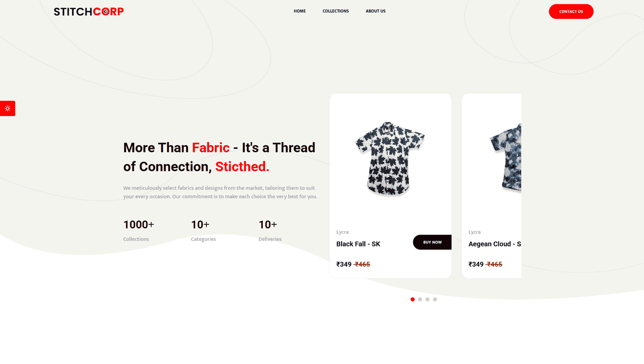Jump to the third carousel dot
Image resolution: width=644 pixels, height=364 pixels.
coord(427,299)
